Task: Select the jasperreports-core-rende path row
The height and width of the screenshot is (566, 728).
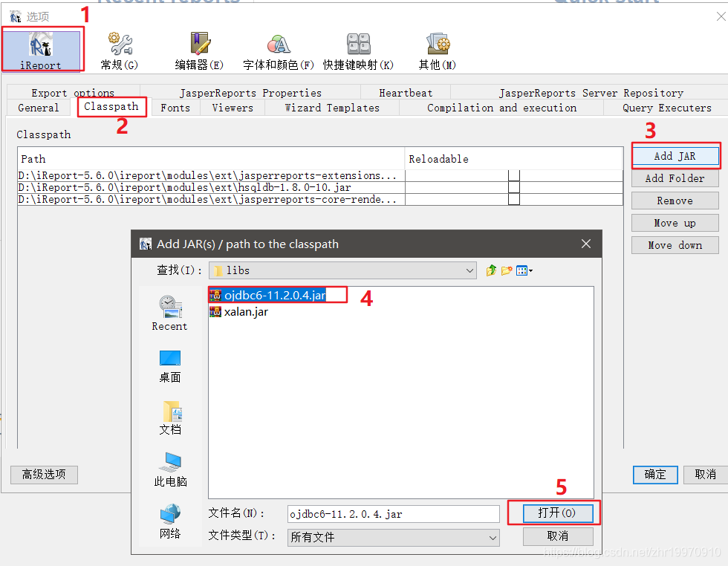Action: coord(211,199)
